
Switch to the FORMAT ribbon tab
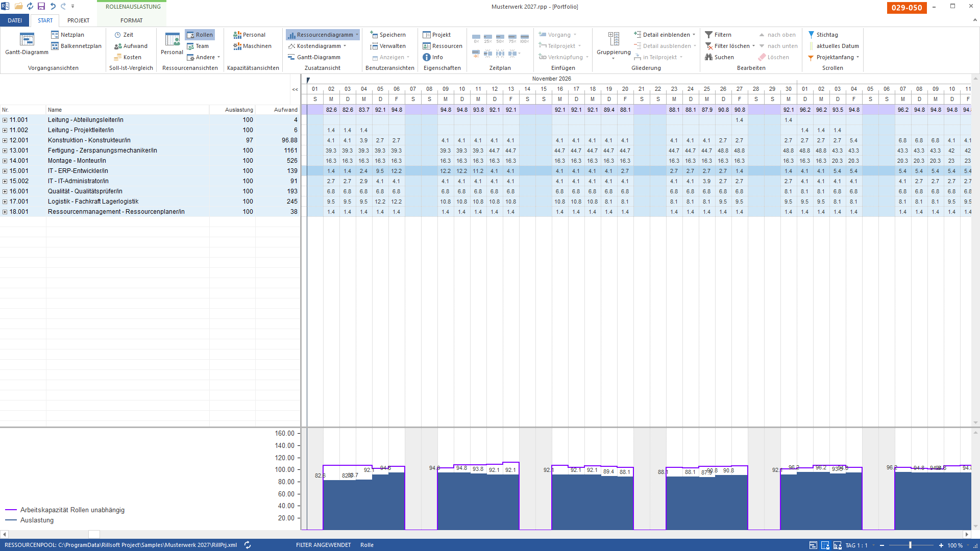(x=132, y=20)
